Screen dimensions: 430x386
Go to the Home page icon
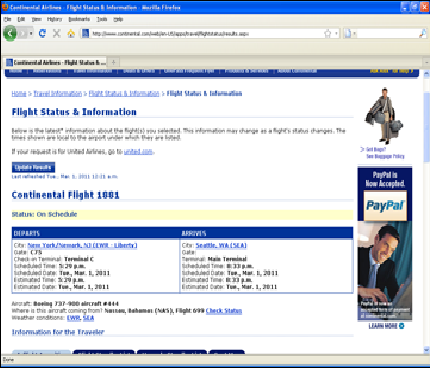tap(71, 33)
